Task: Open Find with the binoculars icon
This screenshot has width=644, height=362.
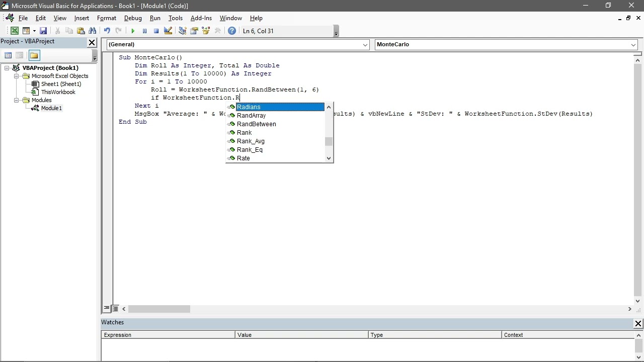Action: pyautogui.click(x=92, y=31)
